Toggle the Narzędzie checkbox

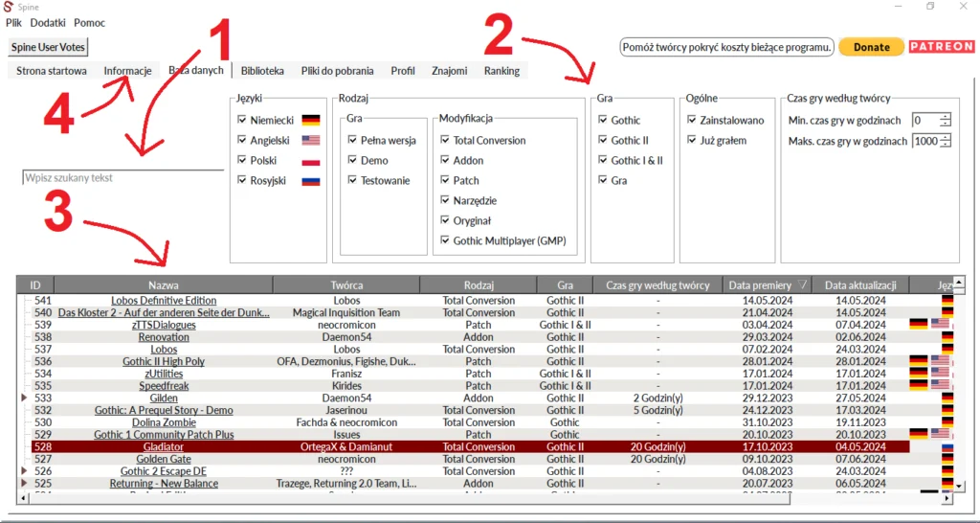[445, 199]
